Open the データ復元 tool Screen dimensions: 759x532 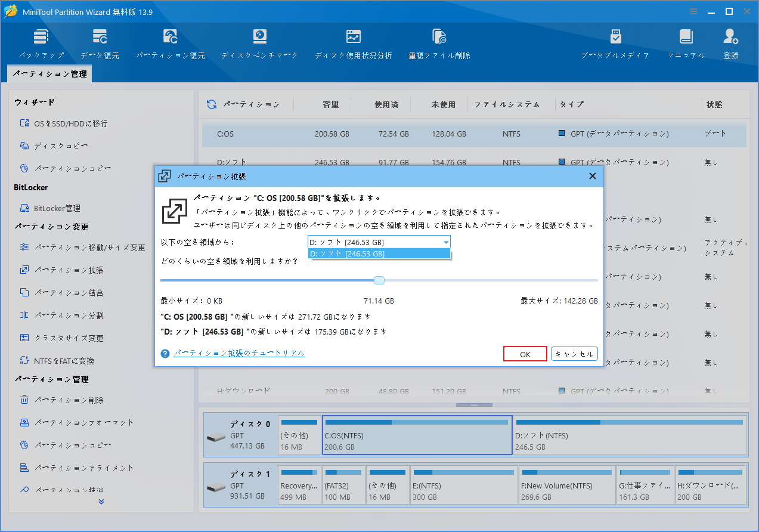(x=100, y=44)
